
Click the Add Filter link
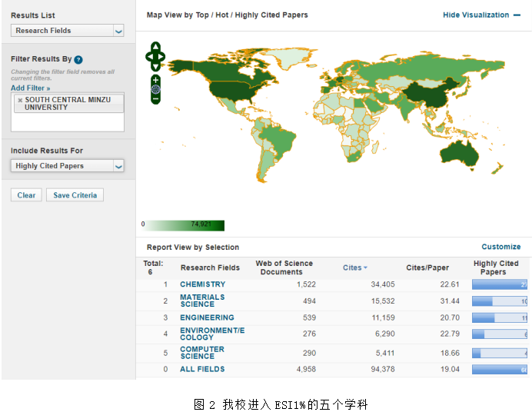[31, 88]
